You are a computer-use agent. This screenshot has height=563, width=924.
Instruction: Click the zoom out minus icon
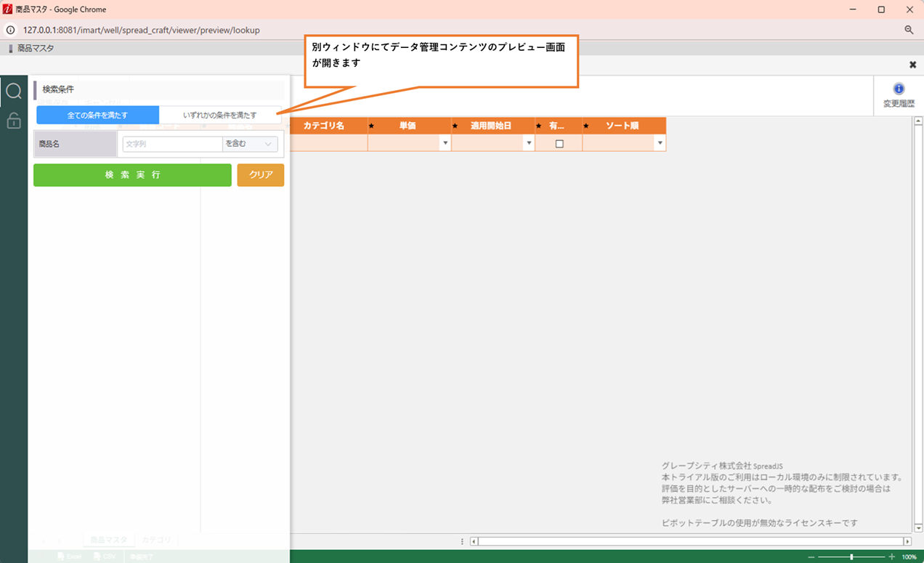point(811,556)
